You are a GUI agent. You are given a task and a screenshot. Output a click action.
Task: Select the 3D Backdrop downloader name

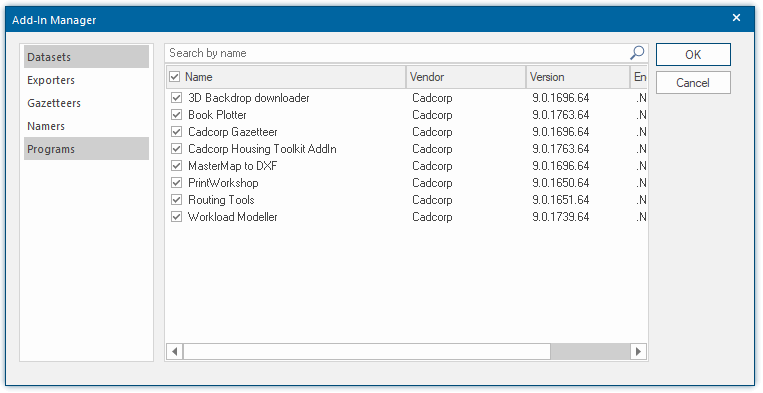pos(249,98)
